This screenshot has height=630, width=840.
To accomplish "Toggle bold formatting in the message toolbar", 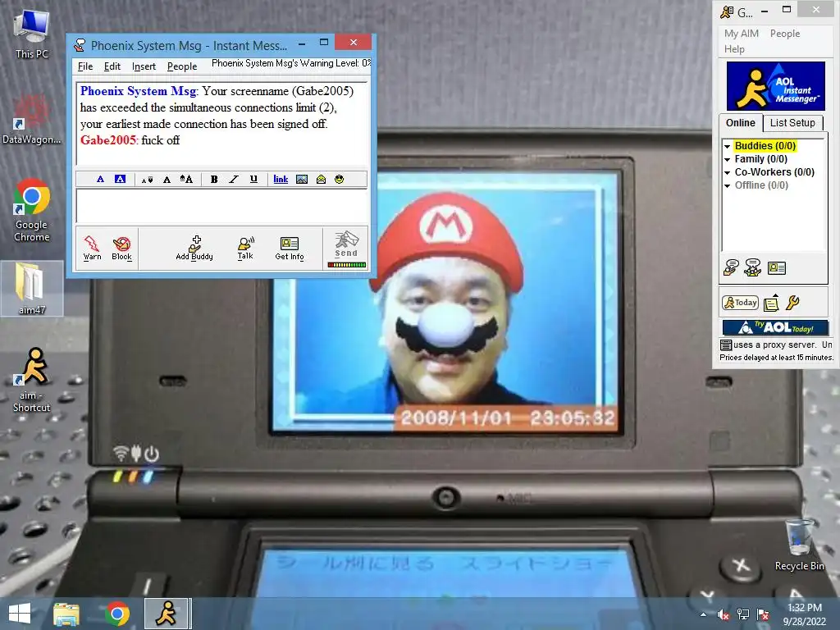I will (214, 179).
